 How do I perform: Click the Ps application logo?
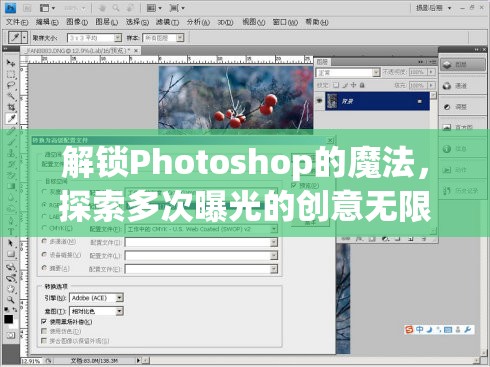point(11,8)
